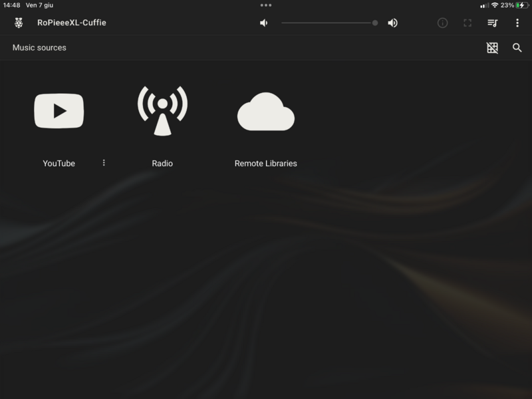Show the play queue icon
Viewport: 532px width, 399px height.
pyautogui.click(x=492, y=23)
